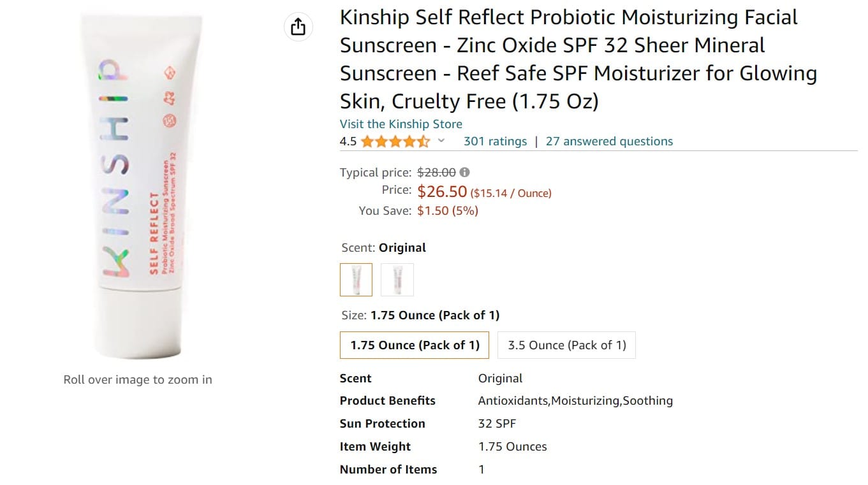
Task: Click the You Save $1.50 (5%) amount
Action: [x=447, y=211]
